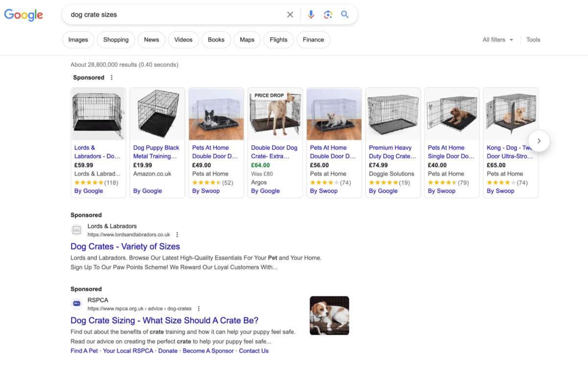Open Double Door Dog Crate- Extra product link
The image size is (588, 368).
pos(274,152)
